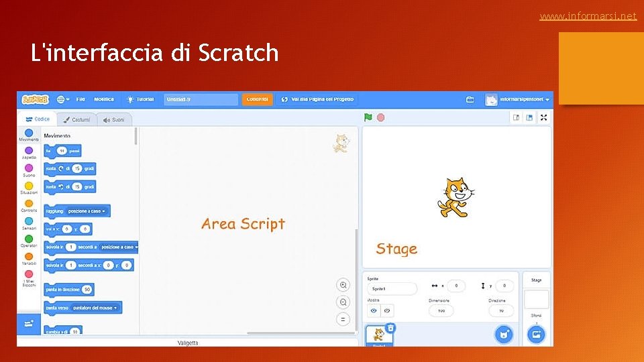Enter full screen stage mode

544,118
